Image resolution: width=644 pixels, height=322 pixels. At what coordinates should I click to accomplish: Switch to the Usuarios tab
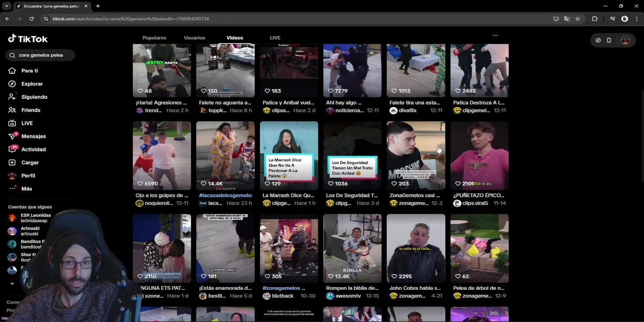[195, 38]
